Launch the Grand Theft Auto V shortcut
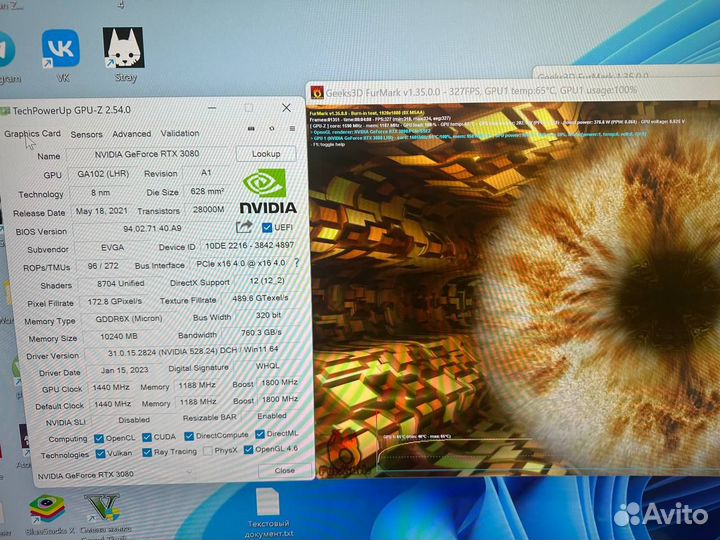Image resolution: width=720 pixels, height=540 pixels. click(x=103, y=508)
